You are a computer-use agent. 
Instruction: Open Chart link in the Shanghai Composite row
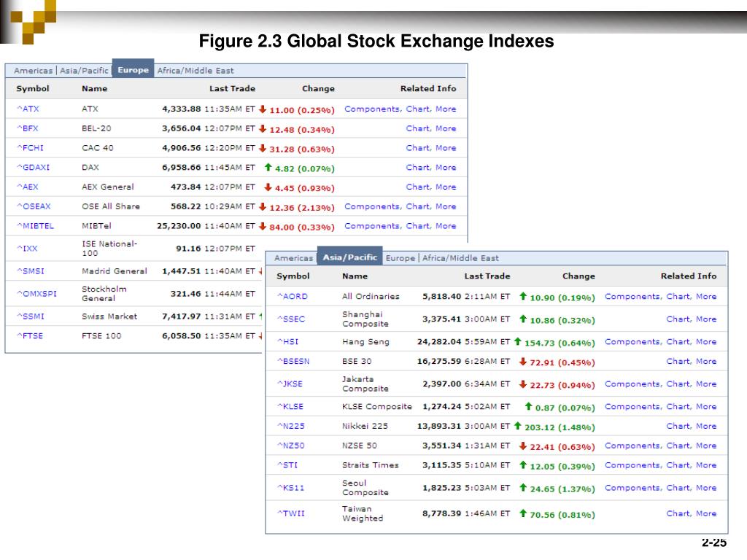click(678, 319)
